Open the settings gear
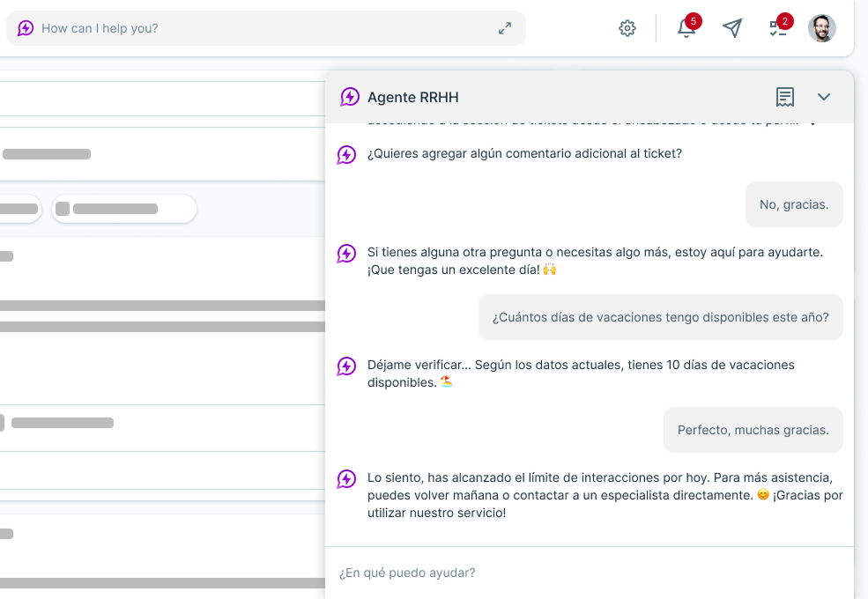The width and height of the screenshot is (868, 599). [x=627, y=28]
